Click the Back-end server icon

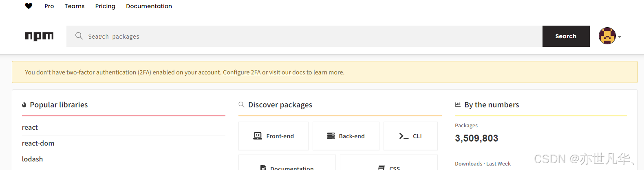(331, 136)
